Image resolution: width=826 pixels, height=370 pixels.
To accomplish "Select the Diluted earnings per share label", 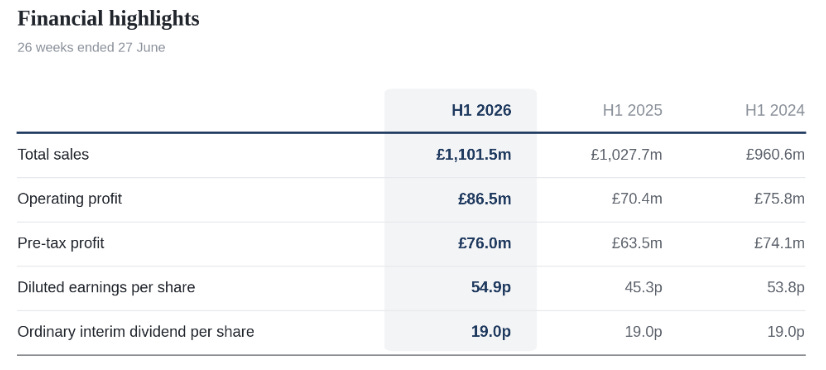I will point(106,287).
